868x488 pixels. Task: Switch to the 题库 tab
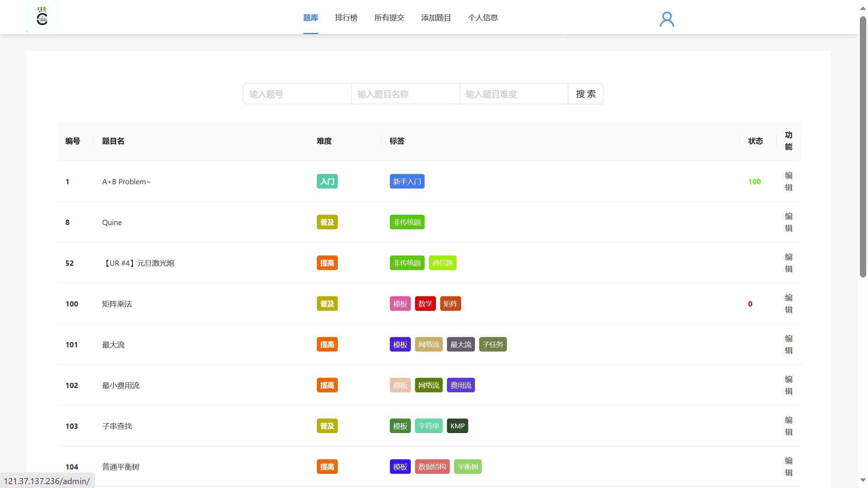point(310,17)
